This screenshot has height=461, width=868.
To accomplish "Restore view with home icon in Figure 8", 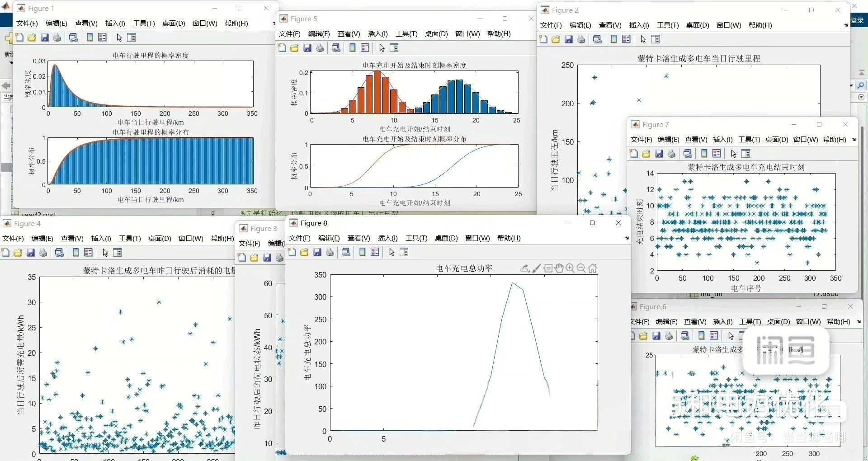I will 593,268.
